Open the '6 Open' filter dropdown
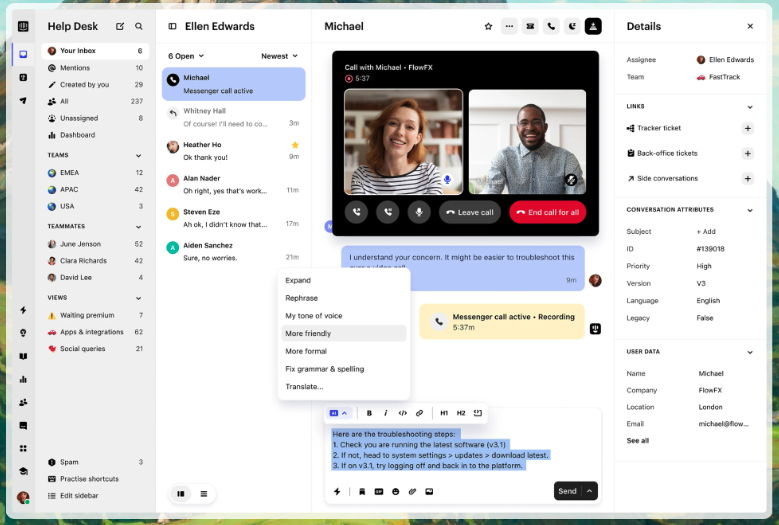The width and height of the screenshot is (779, 525). click(x=186, y=56)
